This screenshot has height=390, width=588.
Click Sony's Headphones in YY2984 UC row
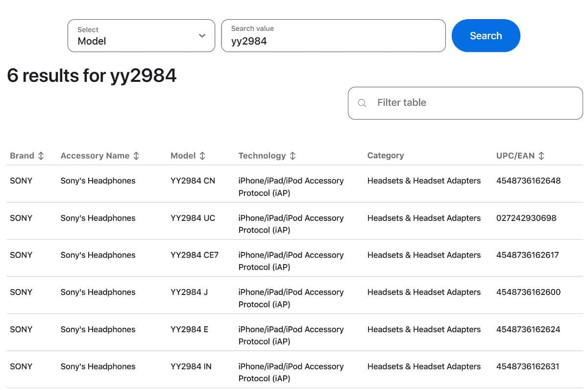(x=98, y=218)
